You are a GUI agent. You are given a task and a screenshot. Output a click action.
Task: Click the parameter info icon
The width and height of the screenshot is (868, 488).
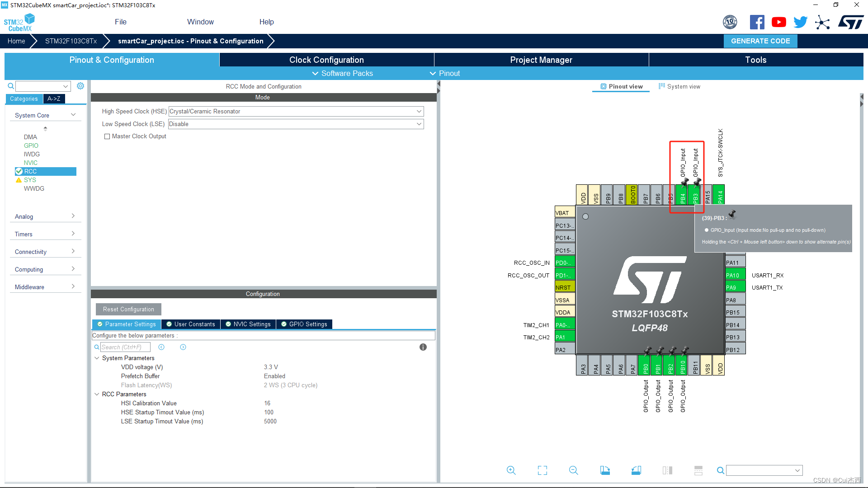pos(423,347)
